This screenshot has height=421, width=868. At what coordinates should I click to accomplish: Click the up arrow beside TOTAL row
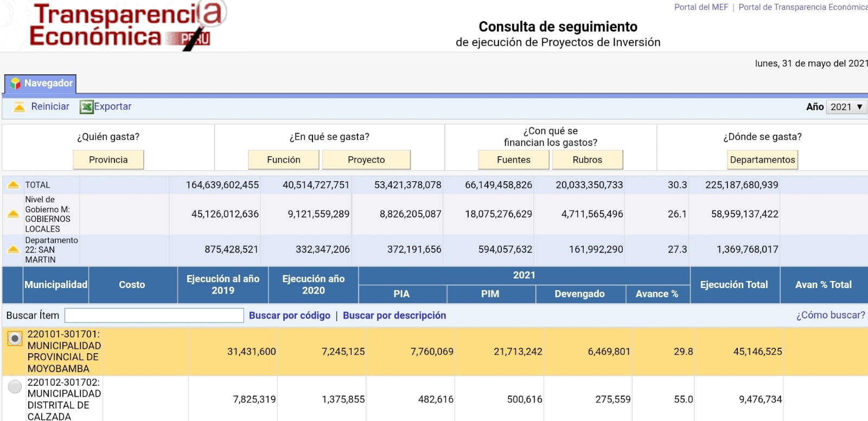point(14,185)
